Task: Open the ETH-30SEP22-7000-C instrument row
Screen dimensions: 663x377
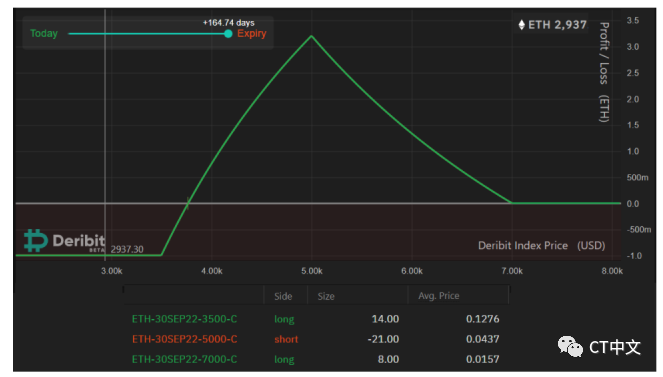Action: tap(316, 359)
